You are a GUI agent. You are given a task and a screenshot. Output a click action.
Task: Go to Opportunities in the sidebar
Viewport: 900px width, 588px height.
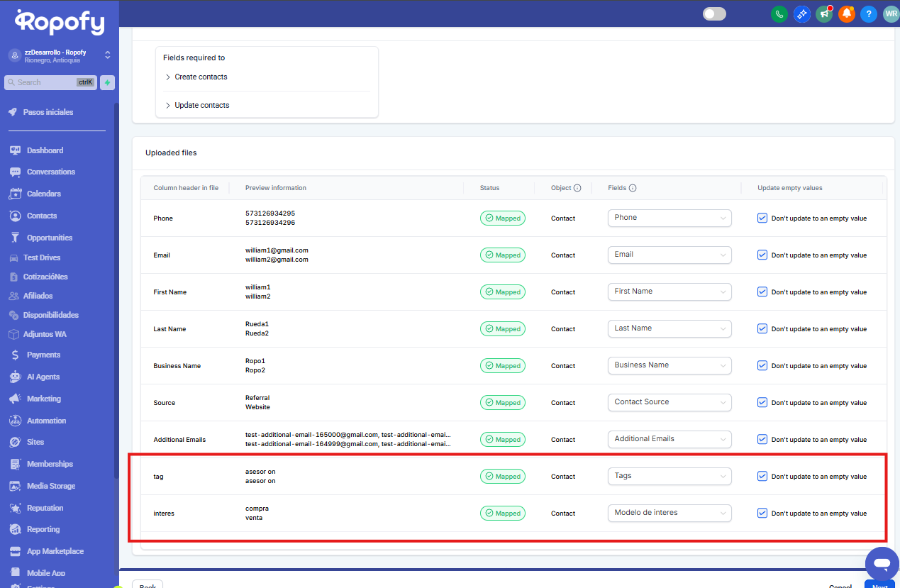click(49, 238)
